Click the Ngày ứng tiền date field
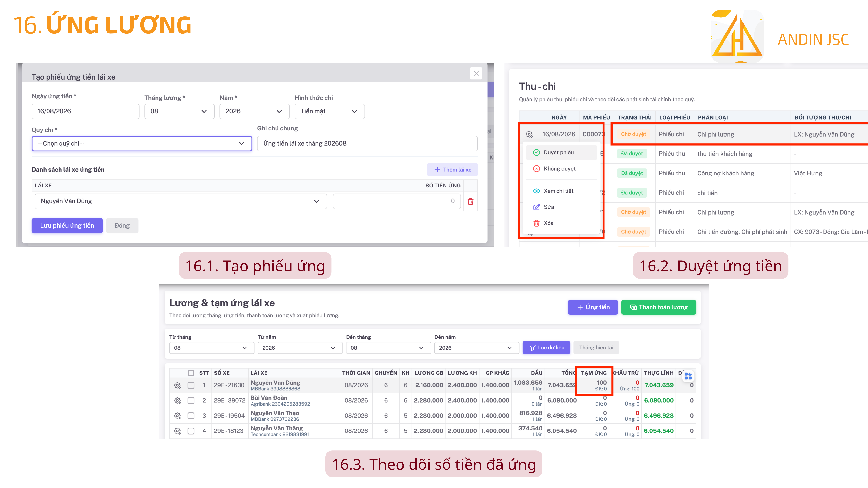Image resolution: width=868 pixels, height=488 pixels. pos(85,111)
